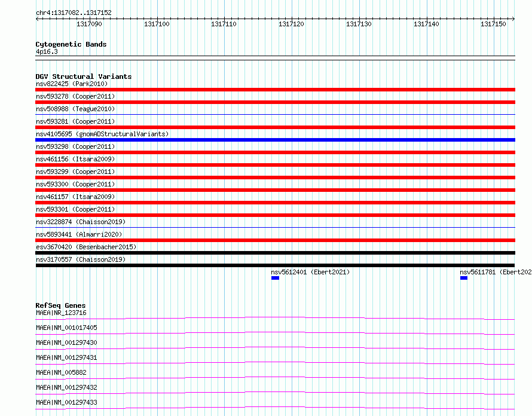This screenshot has height=416, width=532.
Task: Click ruler position 1317100
Action: pyautogui.click(x=157, y=24)
